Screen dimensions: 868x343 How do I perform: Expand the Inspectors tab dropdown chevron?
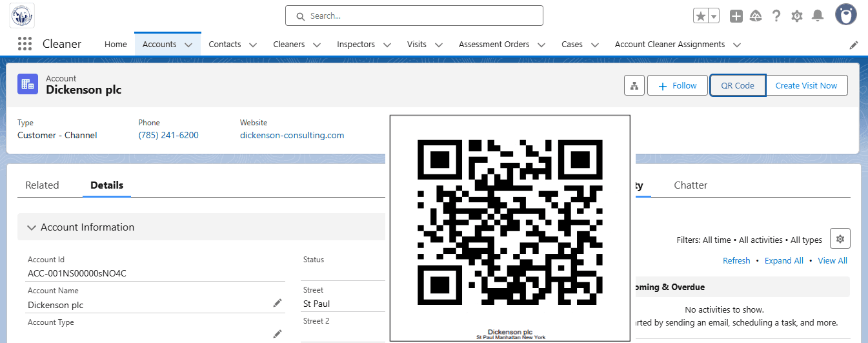[x=387, y=45]
